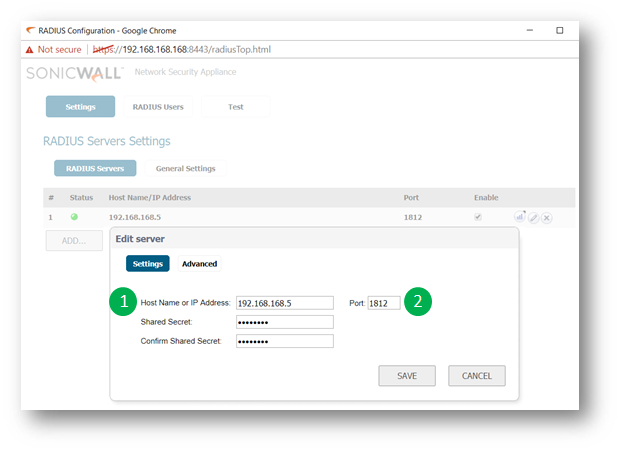The height and width of the screenshot is (452, 621).
Task: Toggle the Enable checkbox for server 192.168.168.5
Action: [x=478, y=217]
